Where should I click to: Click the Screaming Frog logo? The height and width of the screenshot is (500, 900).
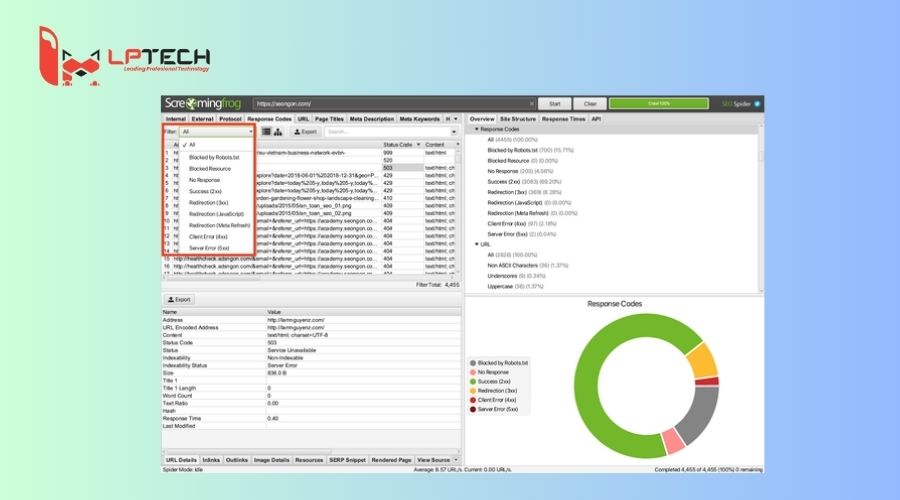pyautogui.click(x=203, y=103)
